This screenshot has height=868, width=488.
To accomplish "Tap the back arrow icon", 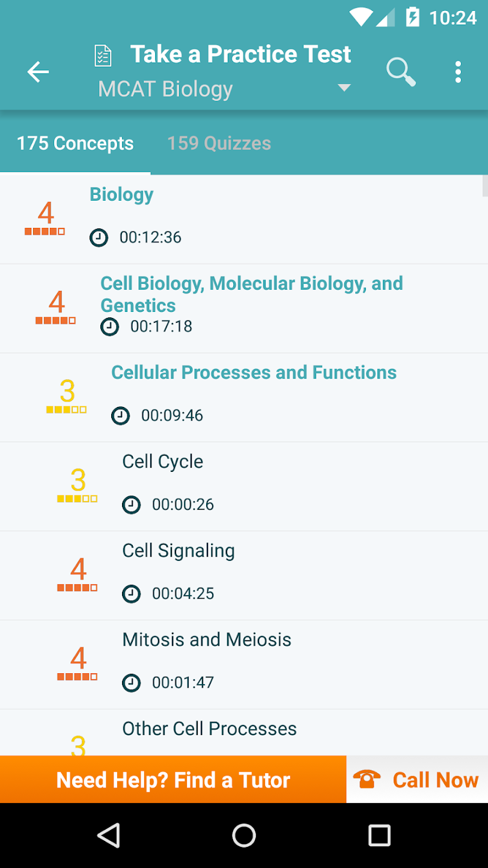I will 38,72.
